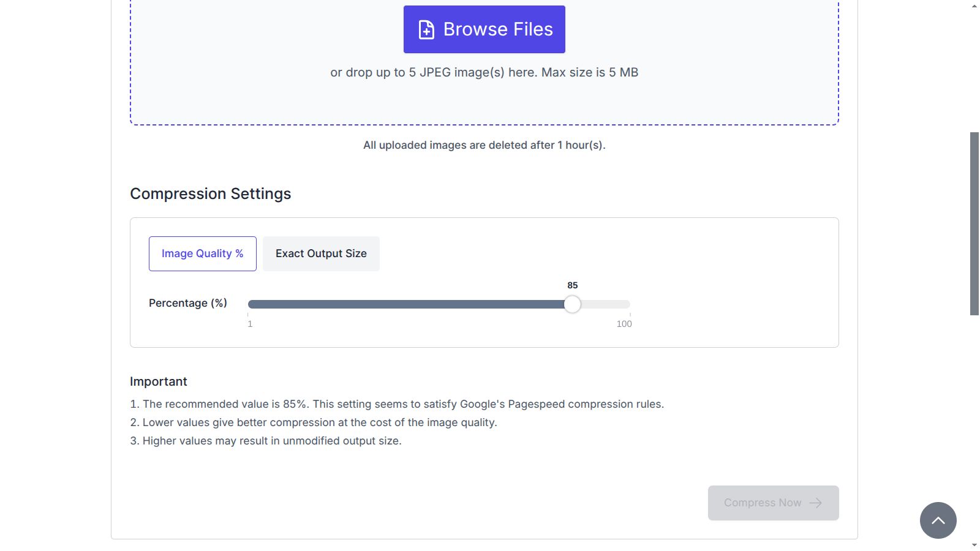This screenshot has width=980, height=551.
Task: Click the 'Lower values give better compression' note
Action: [x=314, y=422]
